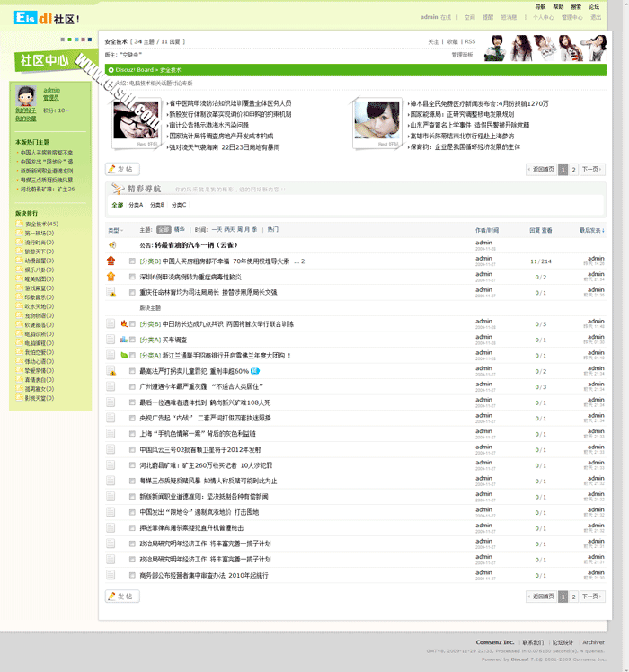Click the admin avatar in sidebar

click(26, 95)
